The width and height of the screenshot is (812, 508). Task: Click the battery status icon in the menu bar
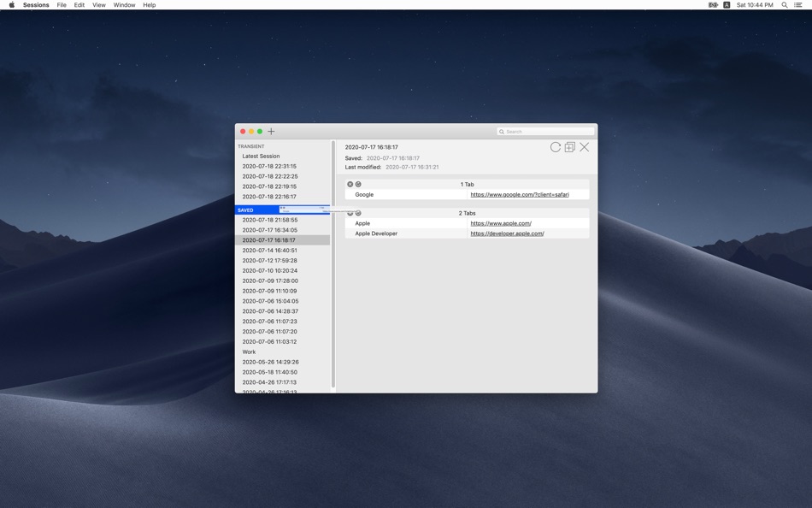(713, 4)
